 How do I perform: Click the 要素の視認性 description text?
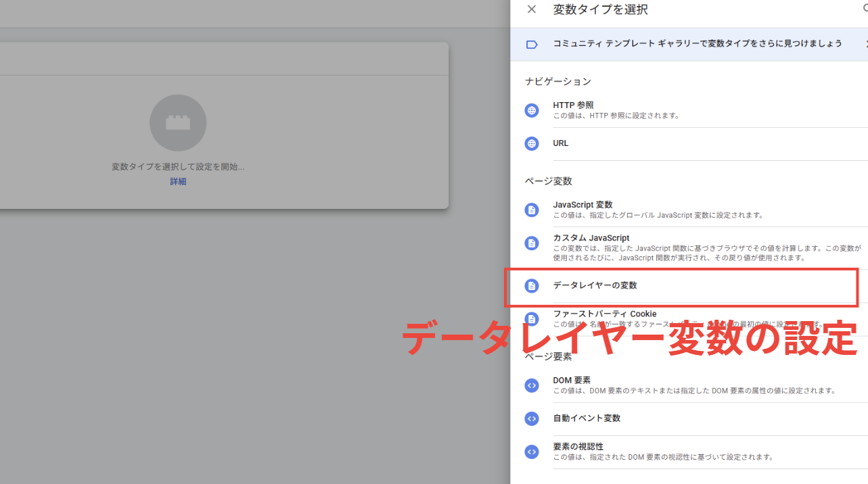click(x=663, y=457)
